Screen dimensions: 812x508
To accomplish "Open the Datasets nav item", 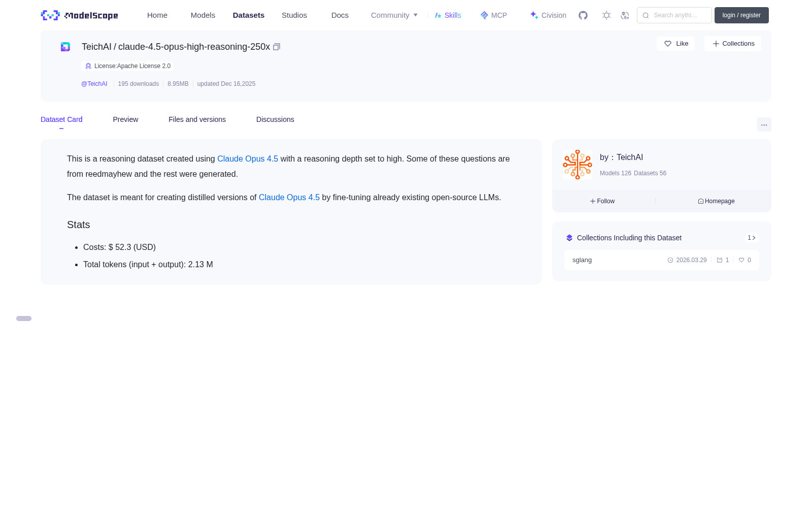I will click(249, 15).
